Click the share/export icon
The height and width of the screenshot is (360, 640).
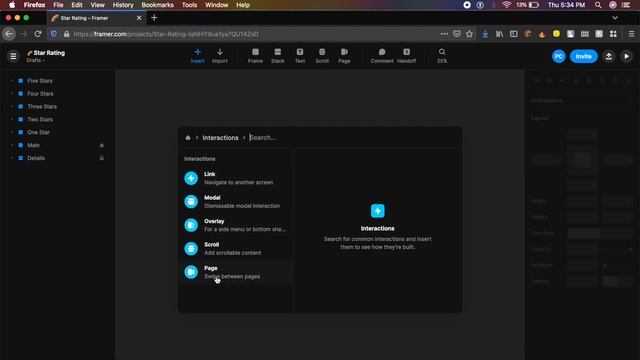609,56
